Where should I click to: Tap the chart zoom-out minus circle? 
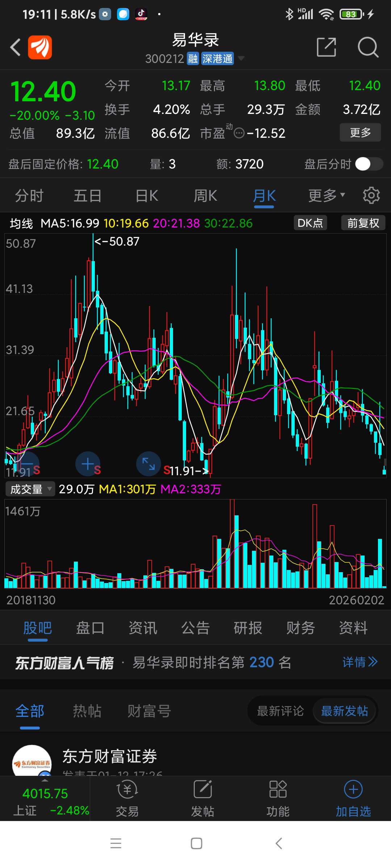click(27, 464)
